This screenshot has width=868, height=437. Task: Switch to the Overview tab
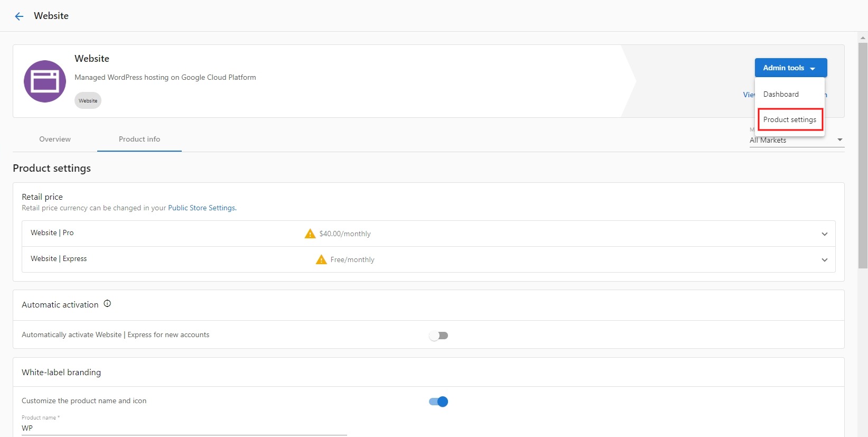(x=55, y=139)
